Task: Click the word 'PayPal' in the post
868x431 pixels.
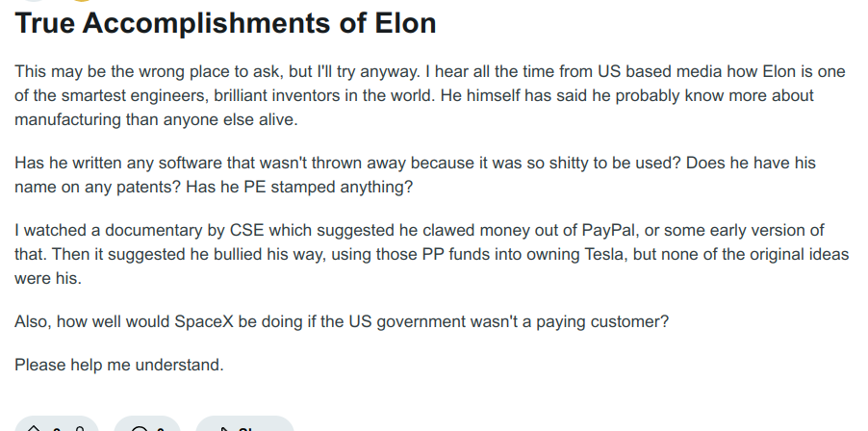Action: pos(608,230)
